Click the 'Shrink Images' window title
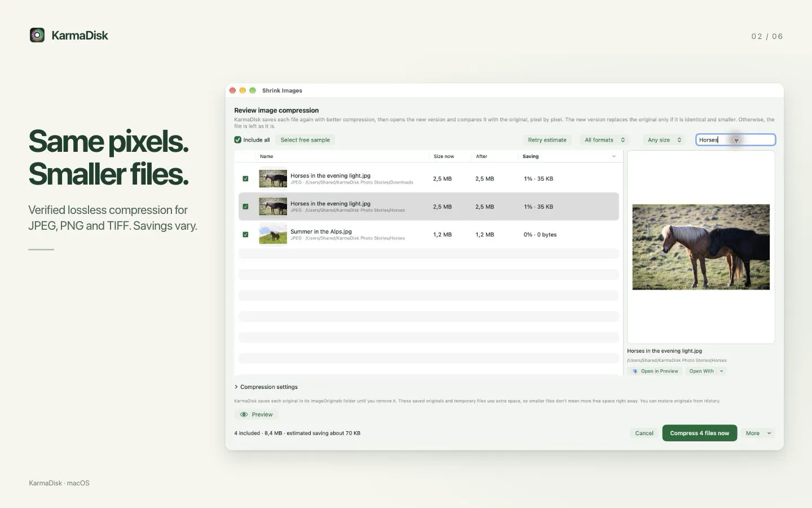This screenshot has width=812, height=508. [282, 90]
